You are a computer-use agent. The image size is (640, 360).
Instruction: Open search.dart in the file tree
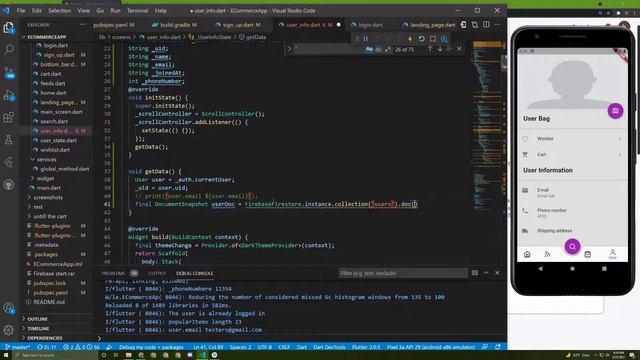click(54, 121)
